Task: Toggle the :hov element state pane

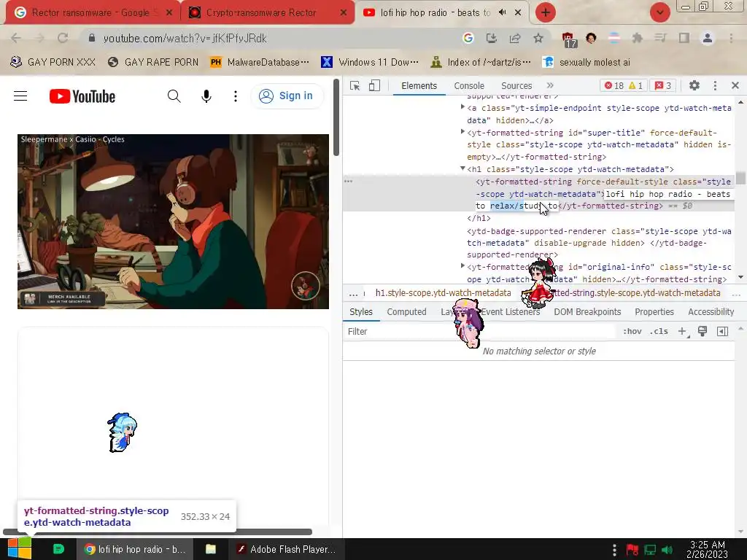Action: 632,332
